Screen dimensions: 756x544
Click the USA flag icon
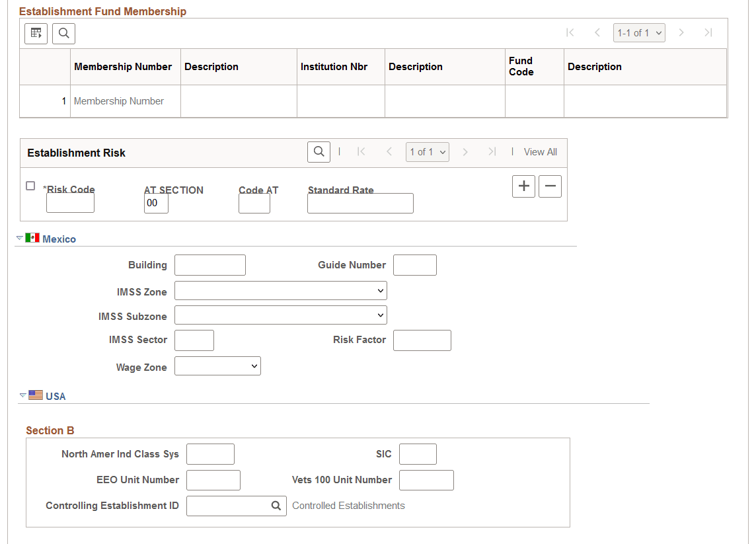point(35,395)
